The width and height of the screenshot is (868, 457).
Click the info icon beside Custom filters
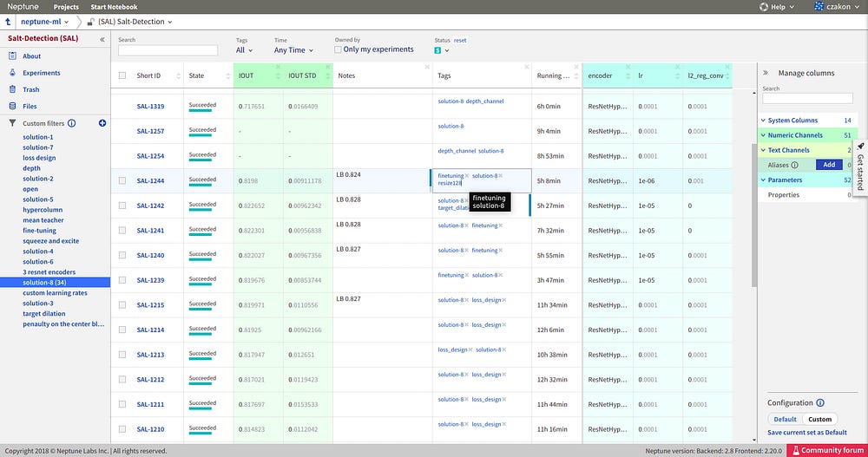[x=71, y=123]
